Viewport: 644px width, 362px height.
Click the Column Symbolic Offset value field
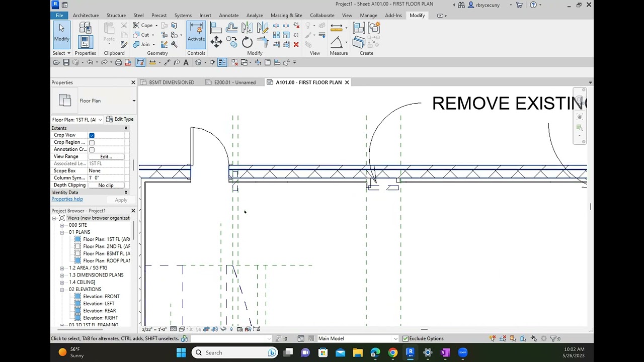point(106,178)
